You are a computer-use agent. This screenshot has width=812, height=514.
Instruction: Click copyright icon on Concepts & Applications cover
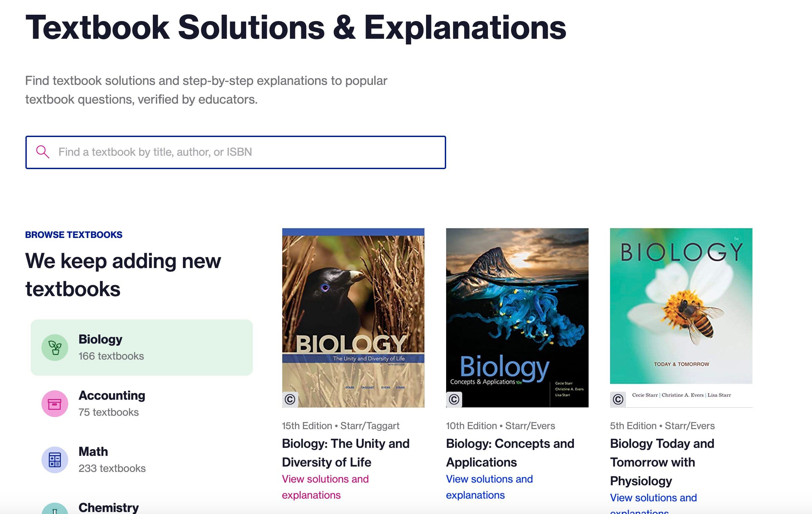coord(454,399)
